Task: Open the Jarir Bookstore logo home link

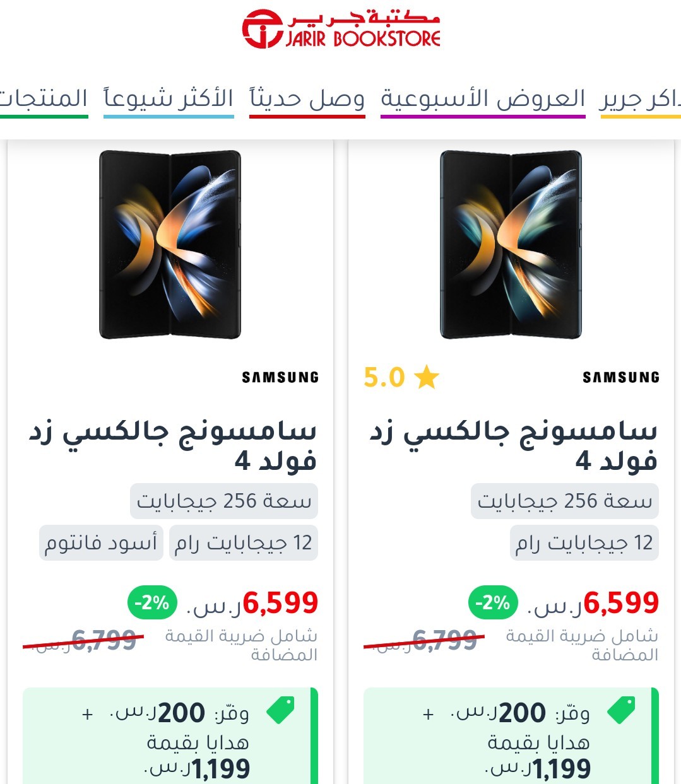Action: coord(341,29)
